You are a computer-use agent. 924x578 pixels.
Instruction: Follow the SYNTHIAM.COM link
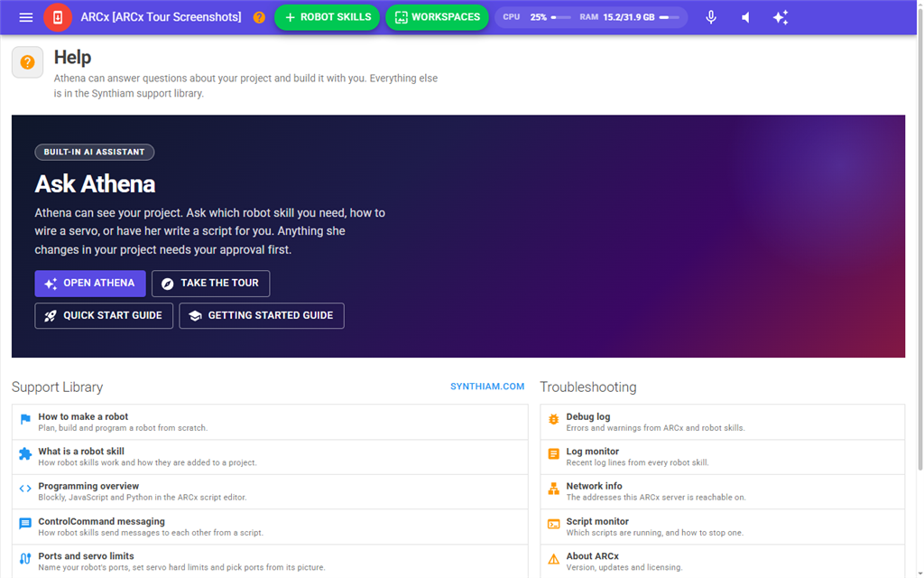point(487,387)
